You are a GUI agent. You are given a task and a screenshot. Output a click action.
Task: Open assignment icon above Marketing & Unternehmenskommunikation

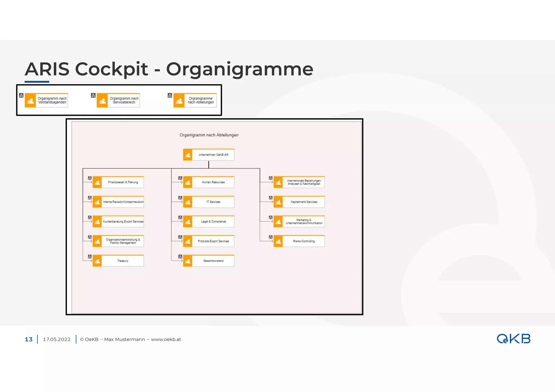click(x=271, y=217)
